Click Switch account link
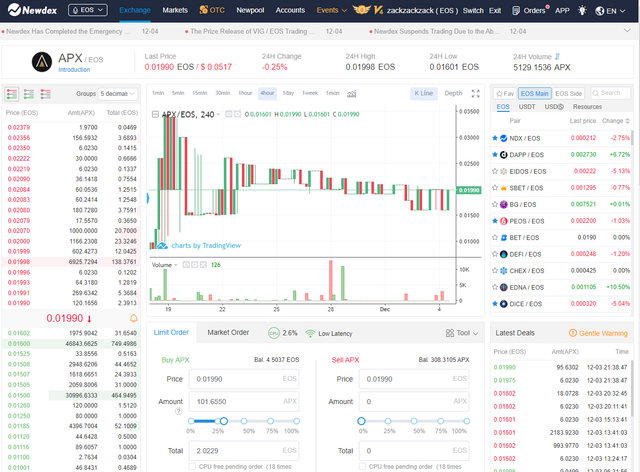Image resolution: width=640 pixels, height=472 pixels. click(x=473, y=11)
